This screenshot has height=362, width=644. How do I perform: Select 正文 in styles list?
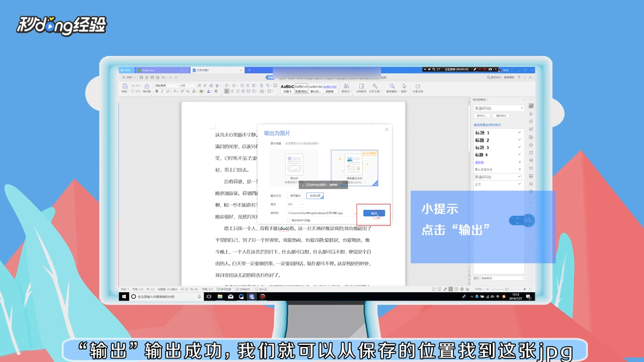pyautogui.click(x=499, y=185)
